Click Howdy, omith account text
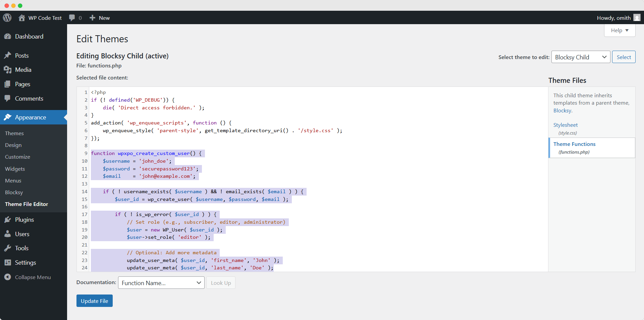This screenshot has width=644, height=320. [x=614, y=18]
